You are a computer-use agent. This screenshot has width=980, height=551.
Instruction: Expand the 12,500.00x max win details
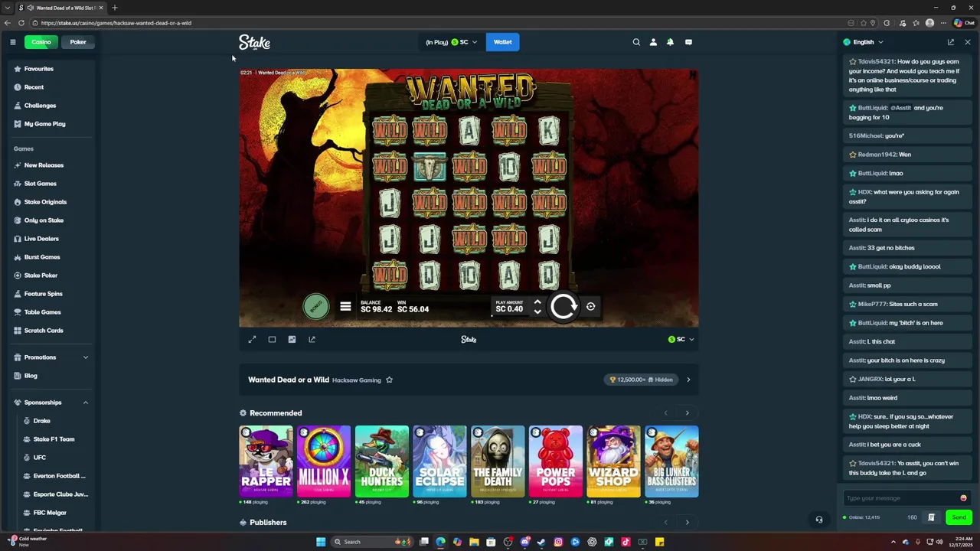(688, 380)
